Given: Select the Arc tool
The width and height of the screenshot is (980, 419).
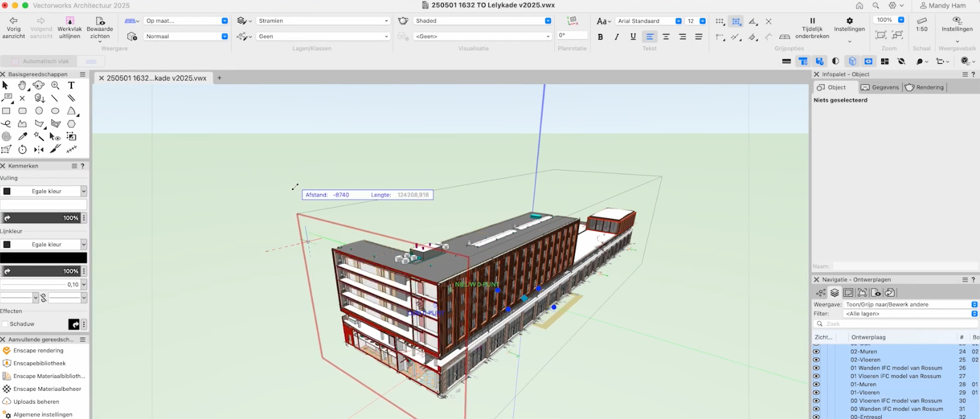Looking at the screenshot, I should point(71,111).
